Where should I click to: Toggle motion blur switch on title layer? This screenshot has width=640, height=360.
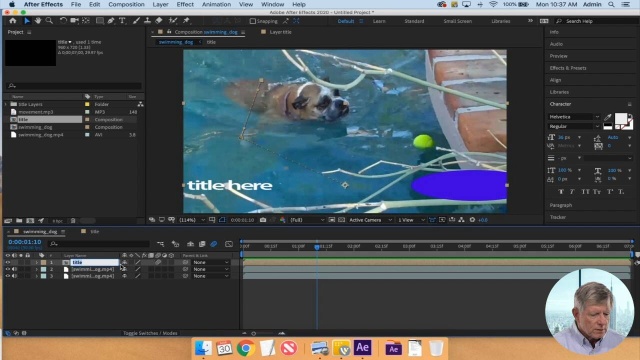click(158, 262)
